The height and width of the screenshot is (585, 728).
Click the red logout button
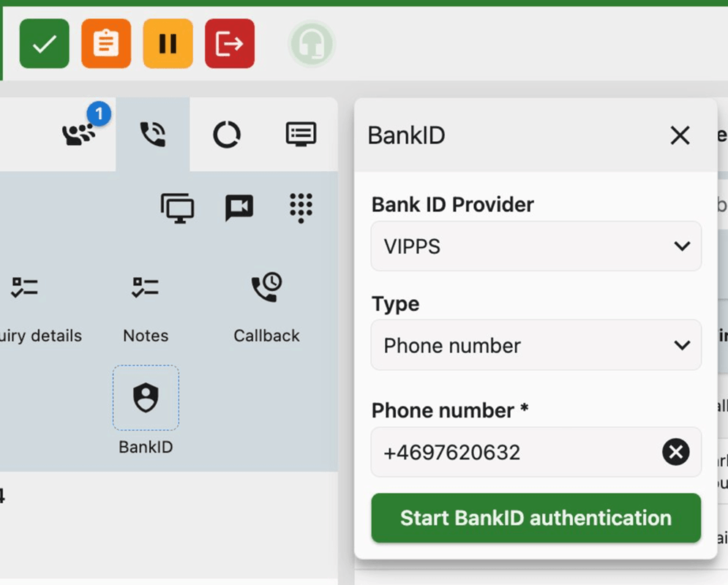tap(230, 44)
